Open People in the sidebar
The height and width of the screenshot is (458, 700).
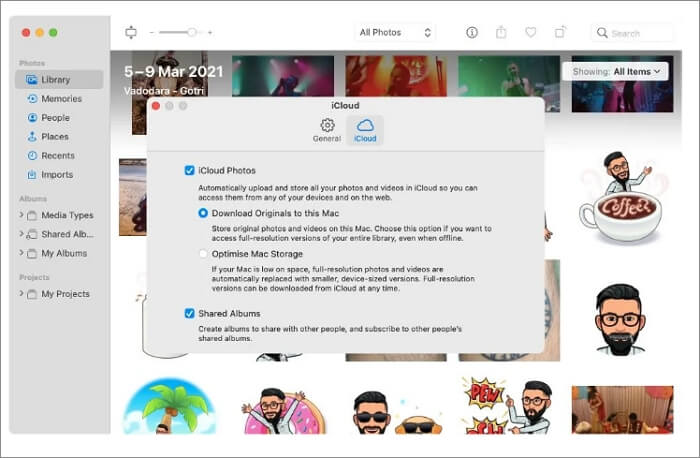(59, 118)
